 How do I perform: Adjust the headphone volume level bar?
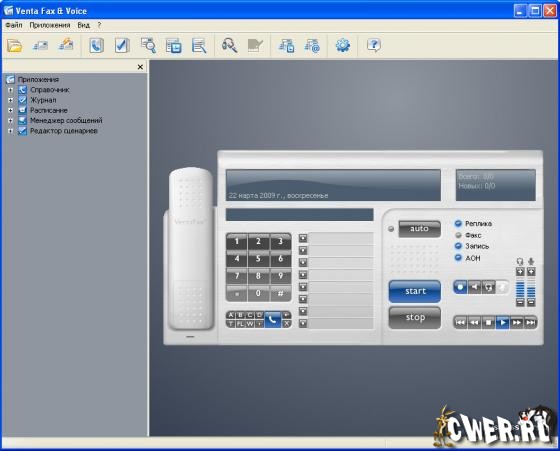(x=520, y=287)
